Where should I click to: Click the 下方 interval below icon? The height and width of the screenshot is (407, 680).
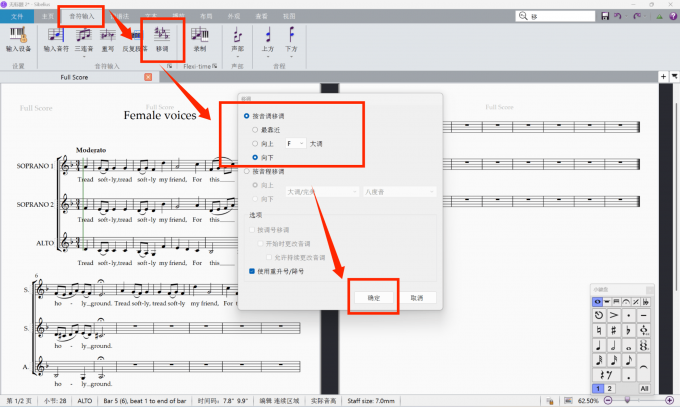tap(291, 39)
